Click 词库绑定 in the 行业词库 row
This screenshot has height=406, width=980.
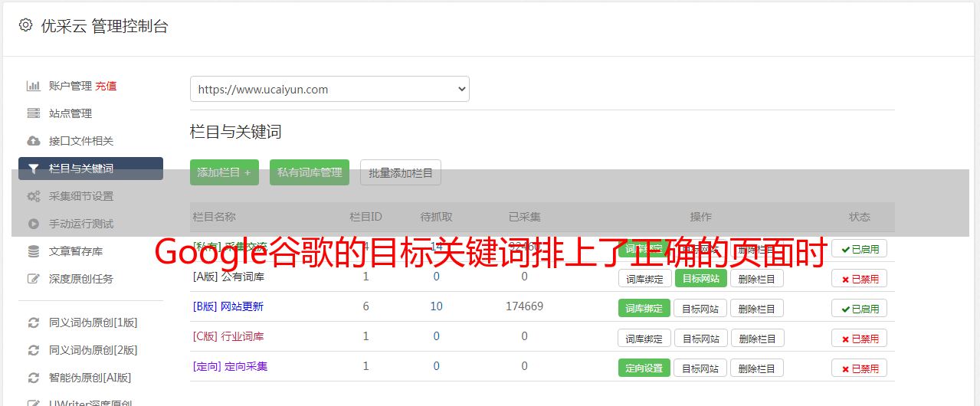click(644, 338)
